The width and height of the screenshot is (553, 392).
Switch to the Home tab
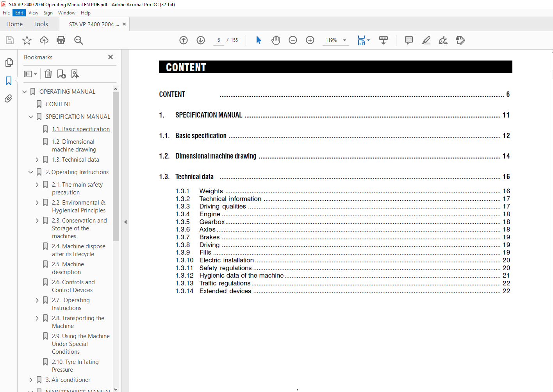(x=14, y=24)
